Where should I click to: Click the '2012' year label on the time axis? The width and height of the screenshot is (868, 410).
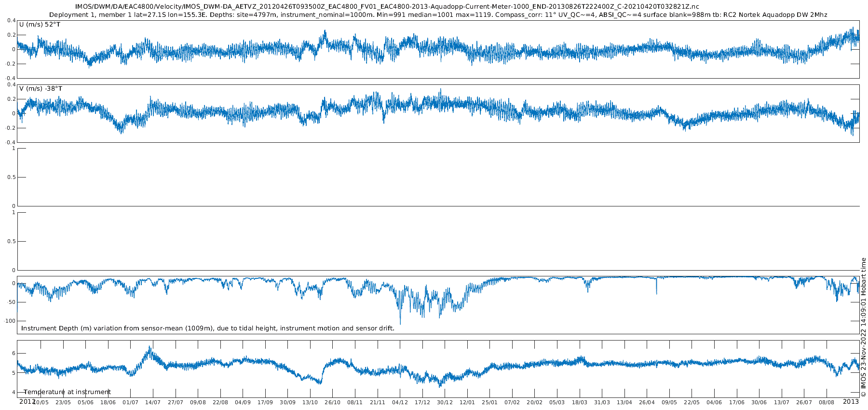coord(27,401)
